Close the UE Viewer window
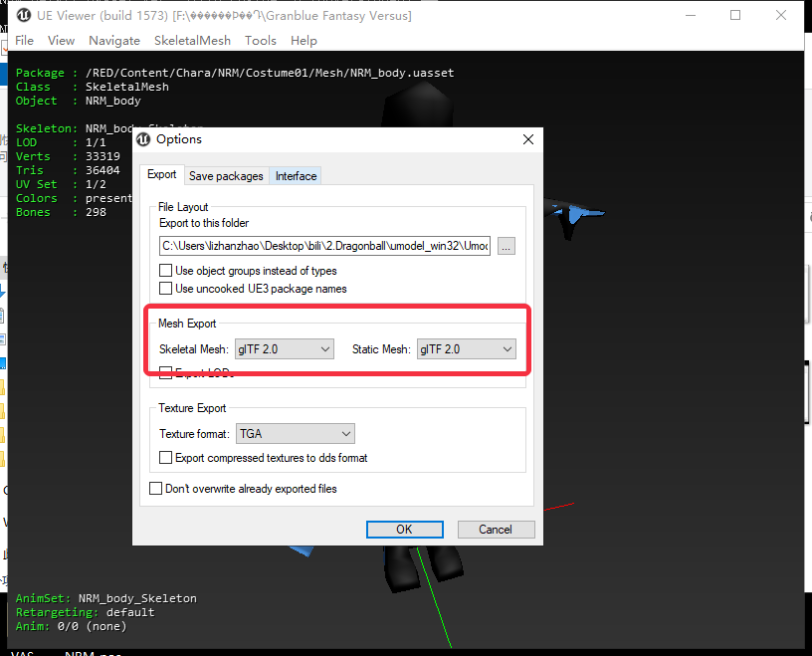 point(781,15)
